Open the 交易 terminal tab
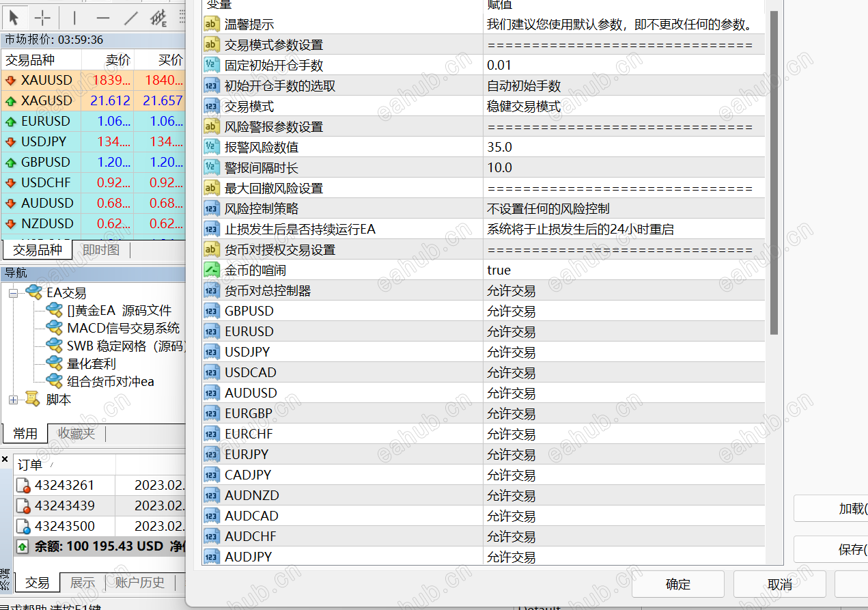 38,583
